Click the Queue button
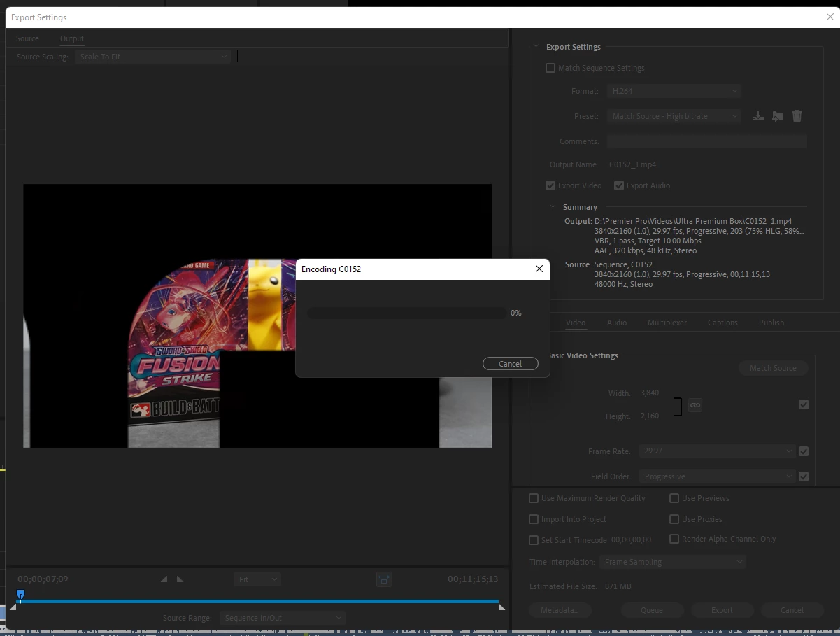840x636 pixels. pyautogui.click(x=652, y=610)
